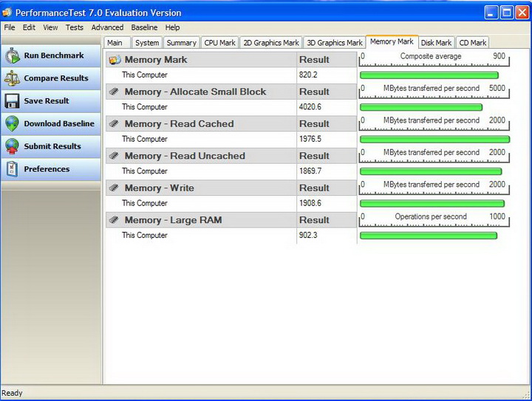The height and width of the screenshot is (401, 532).
Task: Click the Memory Mark composite average green bar
Action: [429, 75]
